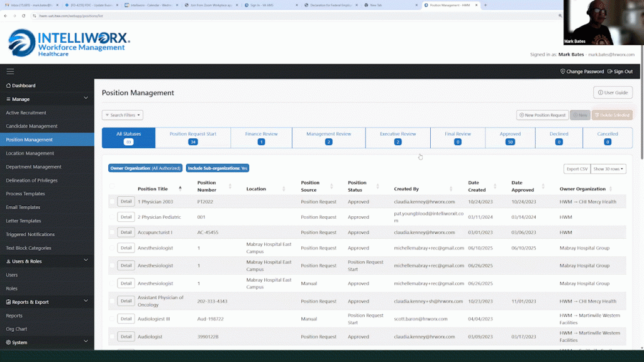644x362 pixels.
Task: Click Include Sub-organizations filter chip
Action: coord(217,168)
